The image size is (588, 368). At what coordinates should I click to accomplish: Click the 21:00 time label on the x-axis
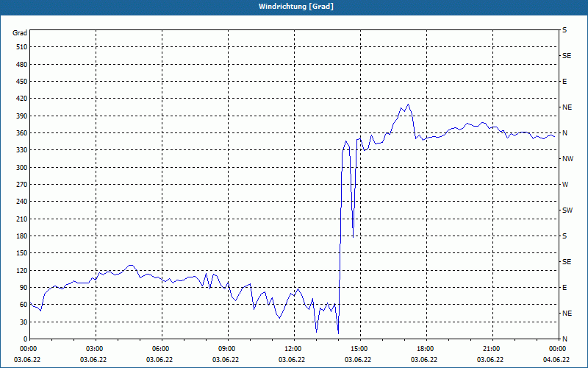[491, 349]
